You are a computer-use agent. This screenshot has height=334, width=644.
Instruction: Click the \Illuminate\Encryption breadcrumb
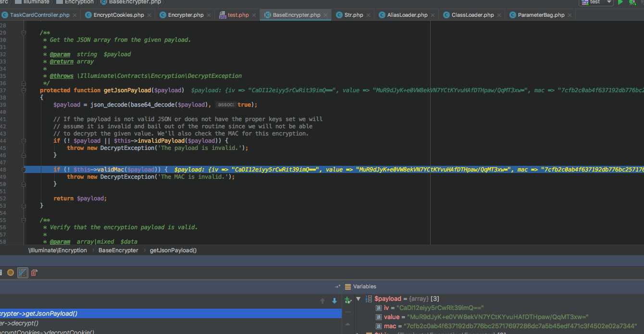[58, 250]
